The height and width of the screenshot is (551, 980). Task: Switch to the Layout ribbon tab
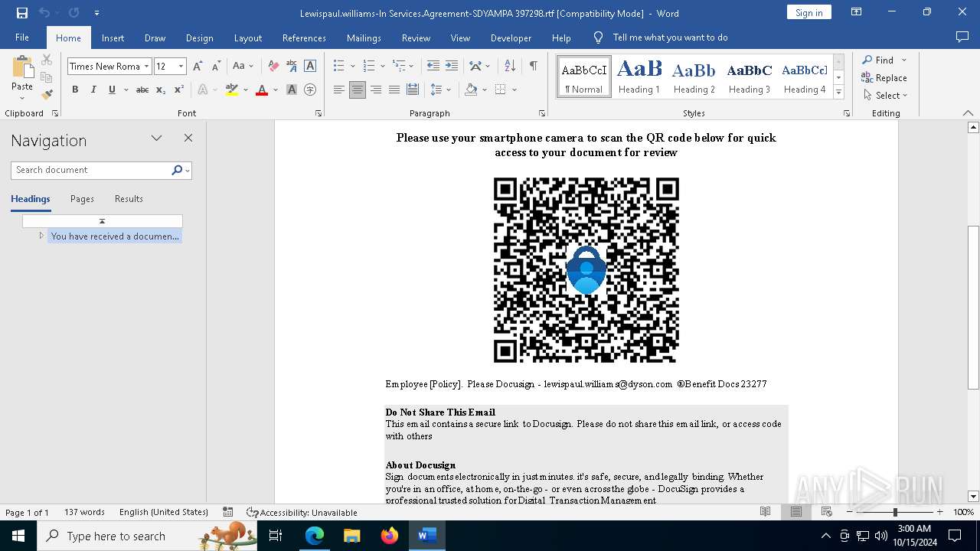(x=247, y=37)
